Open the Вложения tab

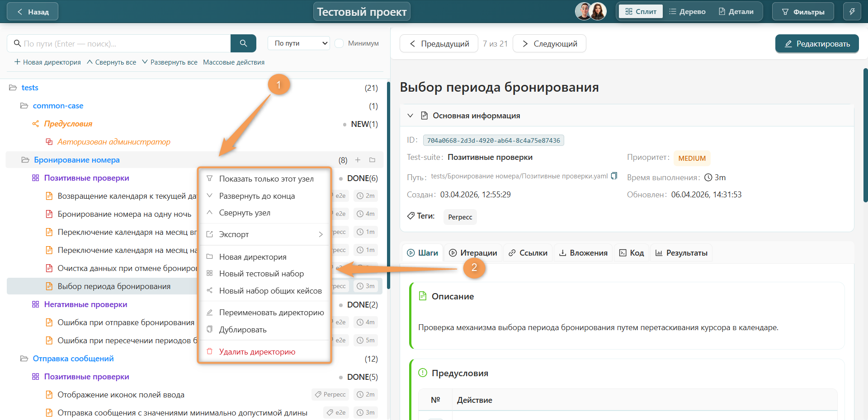point(583,253)
